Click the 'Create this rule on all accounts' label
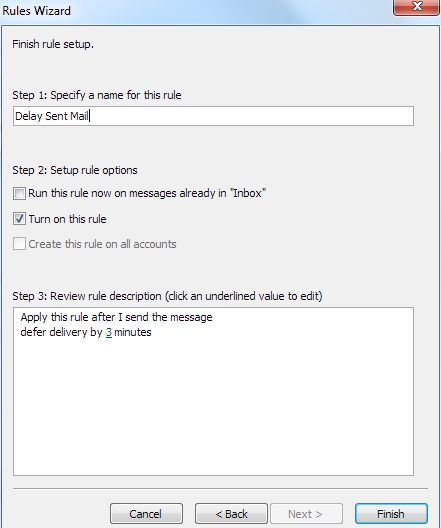 click(102, 244)
